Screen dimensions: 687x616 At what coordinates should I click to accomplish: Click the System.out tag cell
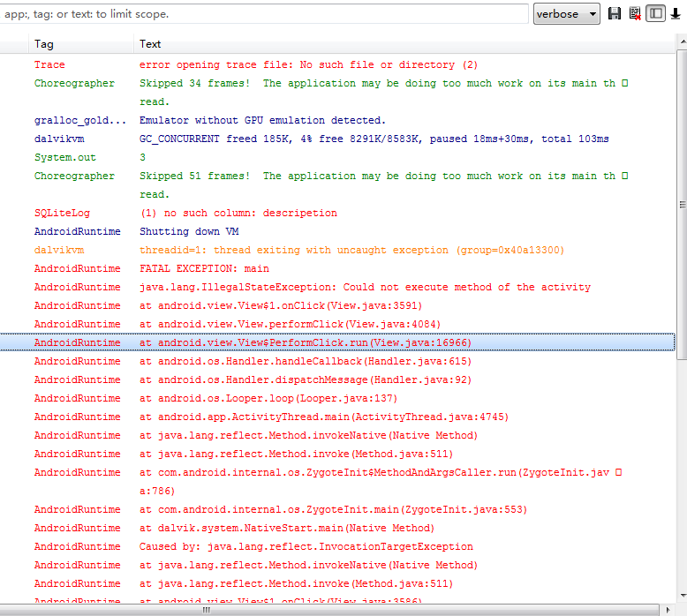click(65, 157)
